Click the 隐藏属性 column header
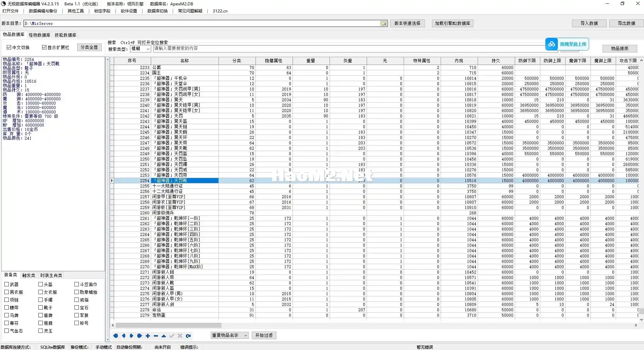644x350 pixels. click(x=274, y=61)
